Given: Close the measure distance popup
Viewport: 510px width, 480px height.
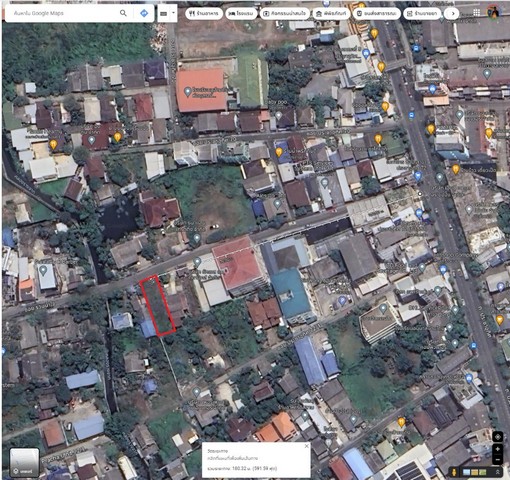Looking at the screenshot, I should pos(307,446).
